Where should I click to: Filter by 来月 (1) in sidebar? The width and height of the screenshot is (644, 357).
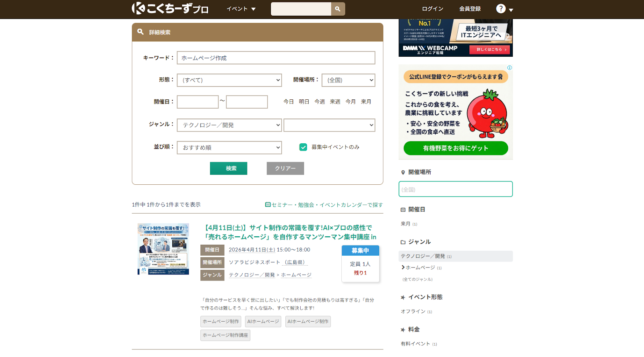(x=409, y=224)
